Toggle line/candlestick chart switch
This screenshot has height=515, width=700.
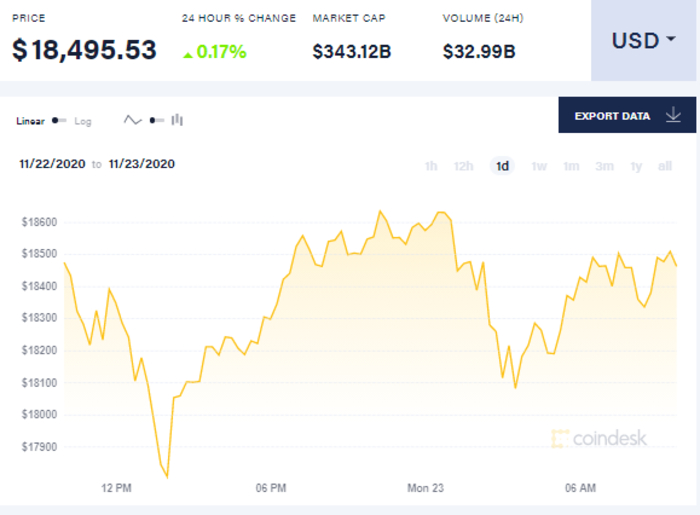156,120
